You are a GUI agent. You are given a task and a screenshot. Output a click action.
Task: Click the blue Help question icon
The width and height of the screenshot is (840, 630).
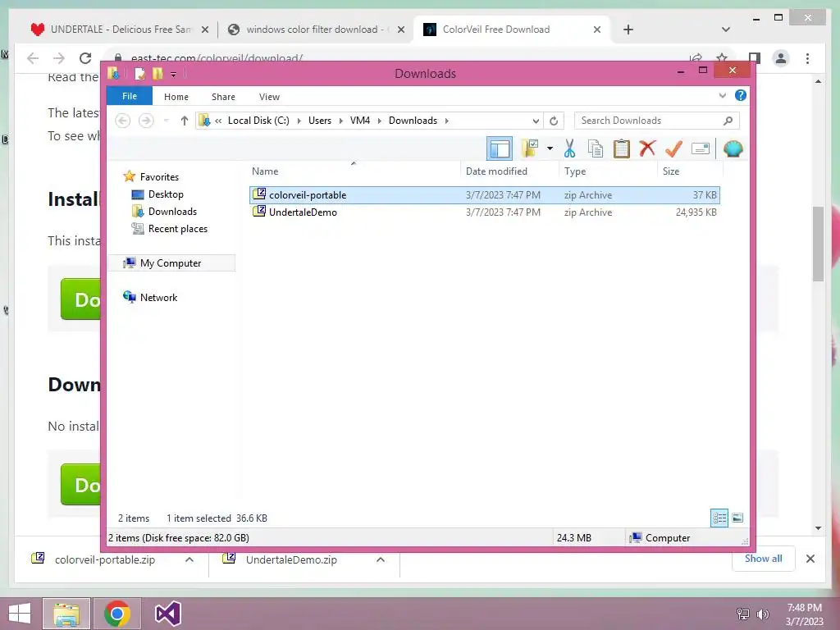click(x=741, y=95)
